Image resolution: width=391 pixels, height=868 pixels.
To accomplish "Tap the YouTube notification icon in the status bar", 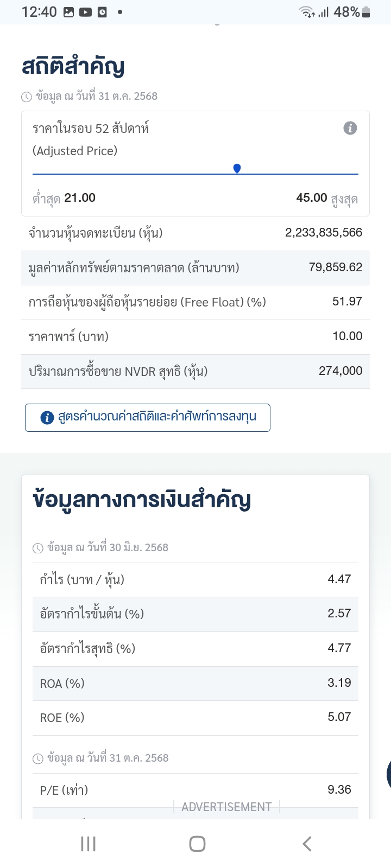I will (x=85, y=12).
